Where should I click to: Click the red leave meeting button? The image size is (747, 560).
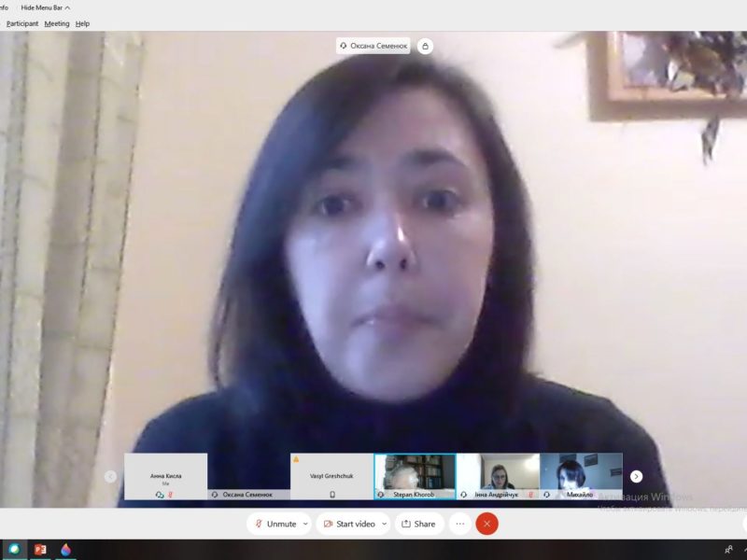pyautogui.click(x=486, y=524)
